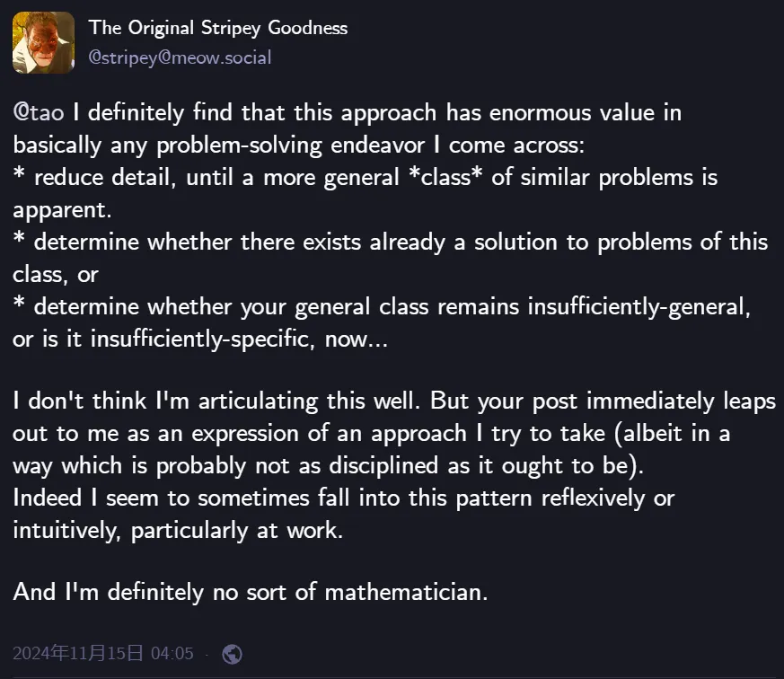This screenshot has width=784, height=679.
Task: Open the @stripey@meow.social handle link
Action: (180, 57)
